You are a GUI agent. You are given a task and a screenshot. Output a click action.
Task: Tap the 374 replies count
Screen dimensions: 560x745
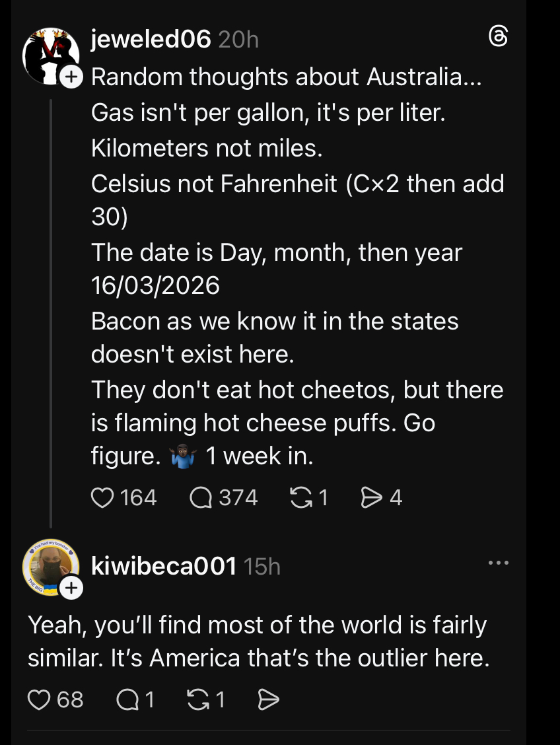(x=238, y=497)
